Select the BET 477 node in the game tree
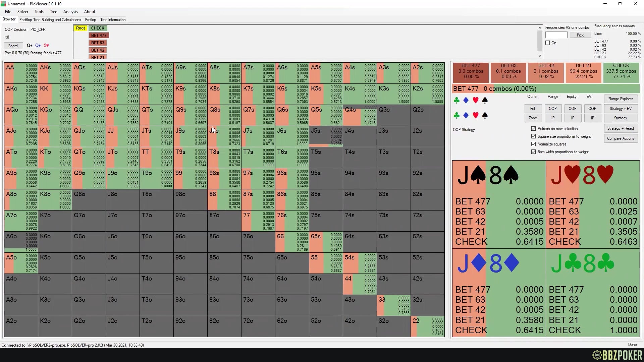 [98, 35]
